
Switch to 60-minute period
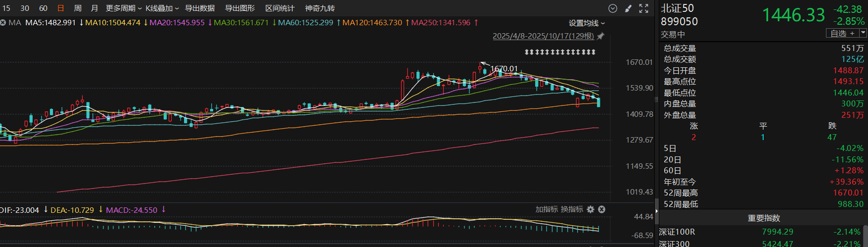(44, 8)
